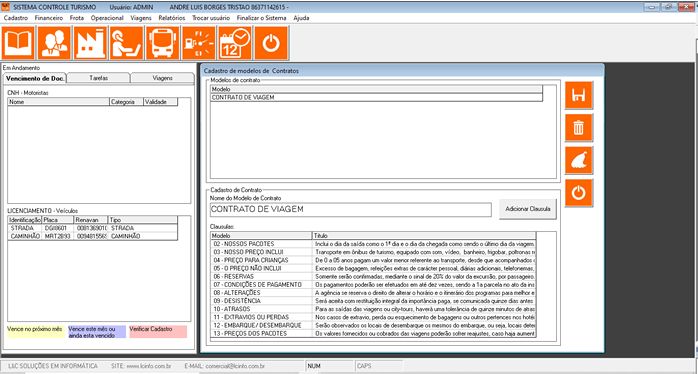Open the calendar schedule toolbar icon
The width and height of the screenshot is (698, 374).
235,43
